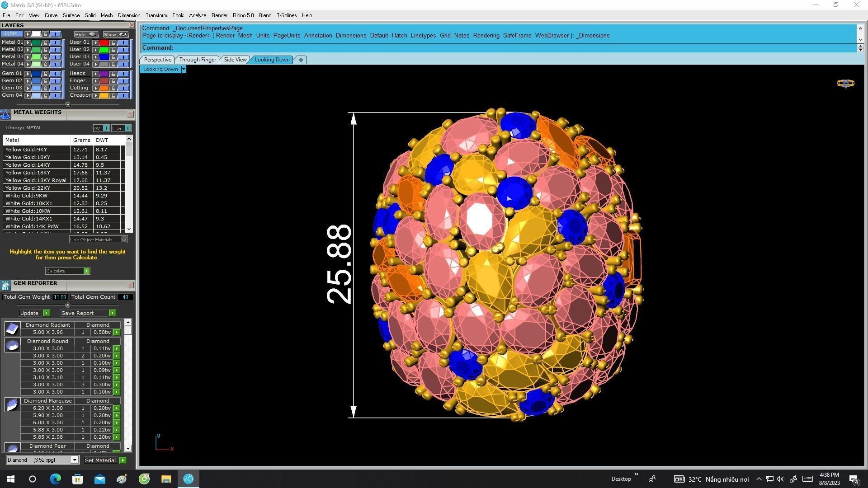
Task: Click green arrow for Diamond Radiant row
Action: 117,332
